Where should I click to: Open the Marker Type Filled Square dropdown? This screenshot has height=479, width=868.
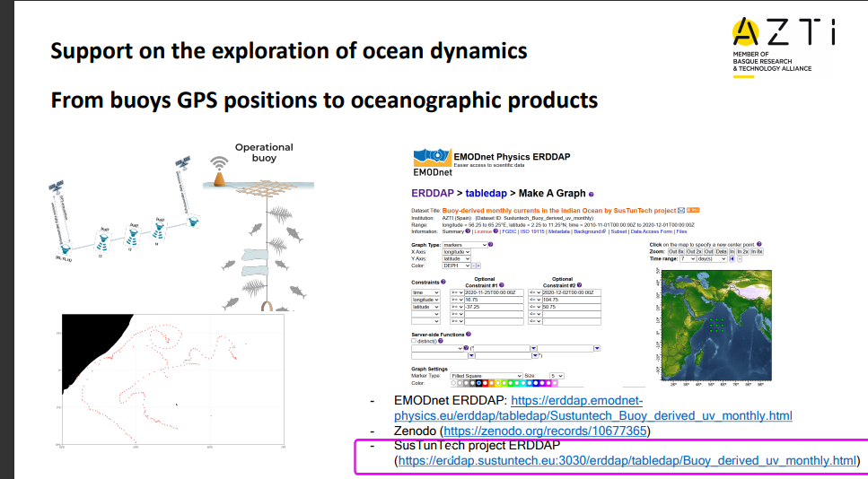(x=486, y=376)
